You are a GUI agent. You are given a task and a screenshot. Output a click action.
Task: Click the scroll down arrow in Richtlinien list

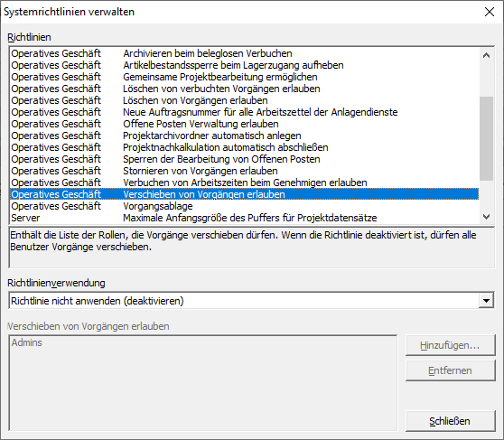[x=486, y=217]
